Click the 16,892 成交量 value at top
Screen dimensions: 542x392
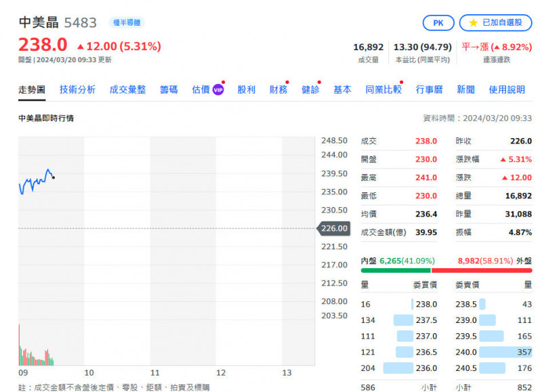[368, 47]
